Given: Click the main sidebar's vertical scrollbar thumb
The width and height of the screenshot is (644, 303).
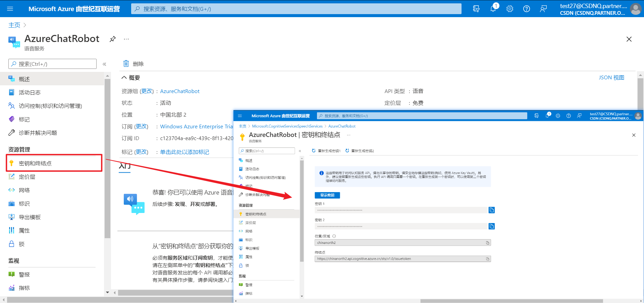Looking at the screenshot, I should coord(107,159).
